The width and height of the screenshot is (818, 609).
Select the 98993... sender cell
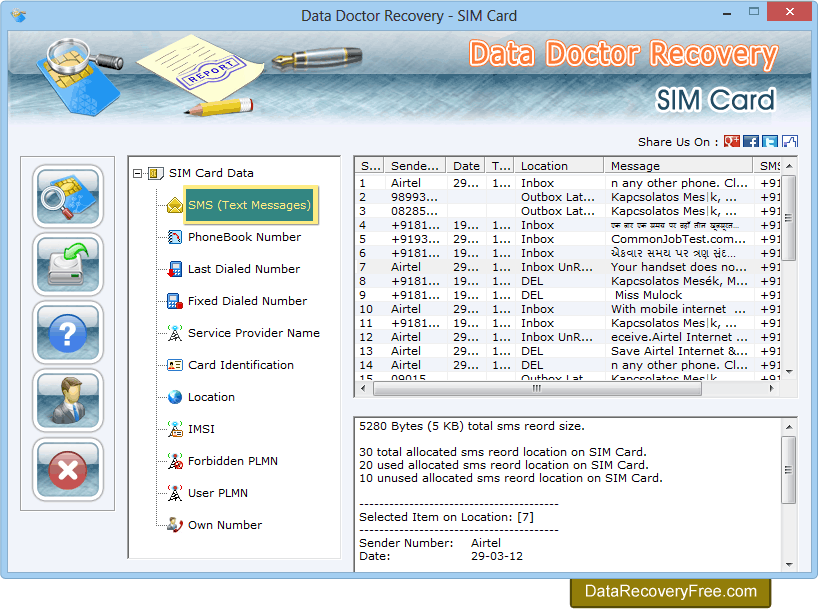pyautogui.click(x=414, y=197)
